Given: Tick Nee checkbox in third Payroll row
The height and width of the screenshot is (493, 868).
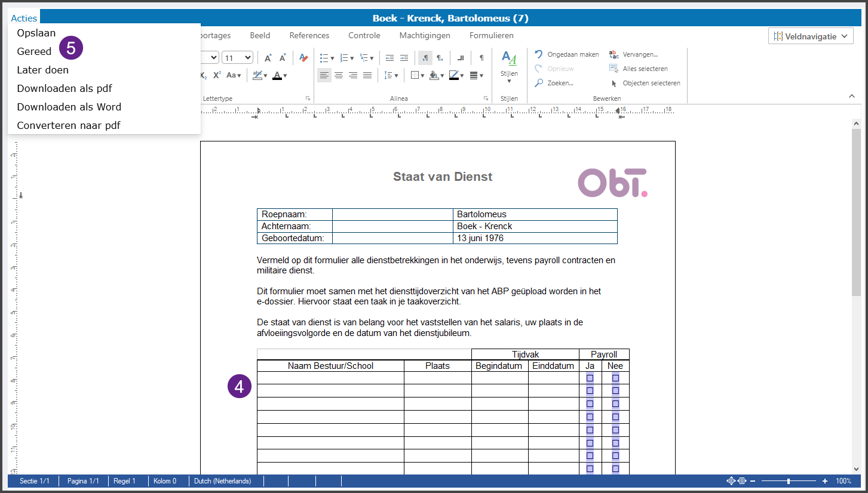Looking at the screenshot, I should point(615,404).
